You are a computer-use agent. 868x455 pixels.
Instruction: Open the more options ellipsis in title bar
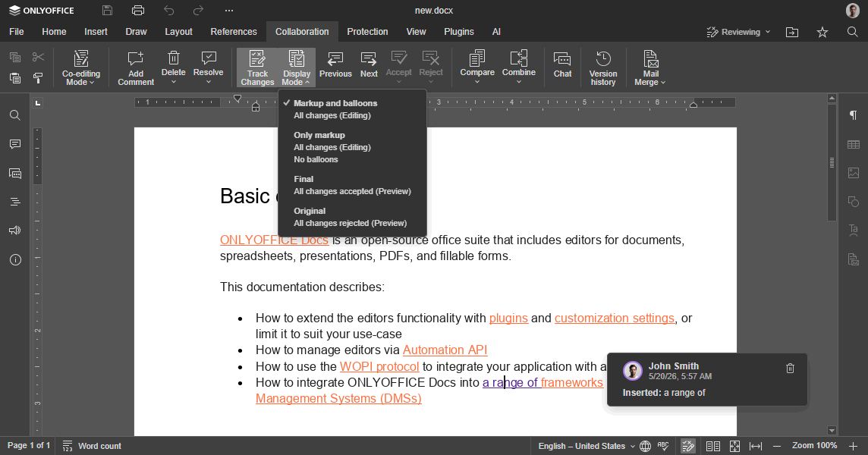pyautogui.click(x=228, y=10)
